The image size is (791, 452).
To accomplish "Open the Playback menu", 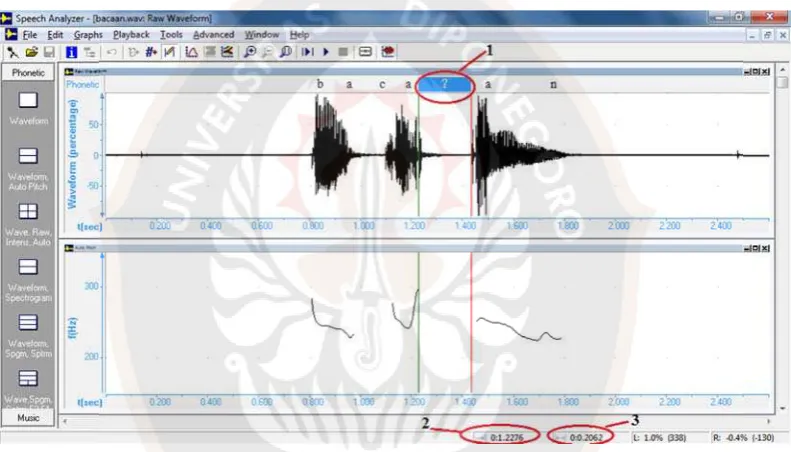I will pos(131,35).
